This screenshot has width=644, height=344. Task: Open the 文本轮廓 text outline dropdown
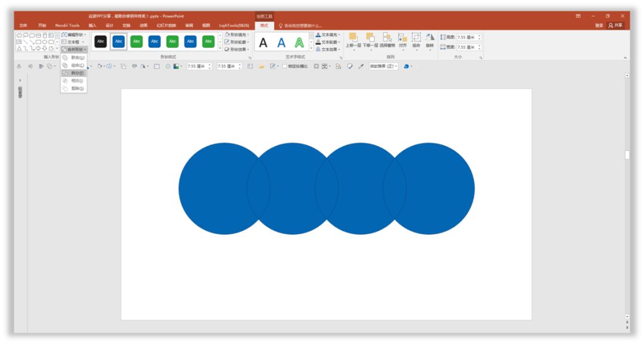328,42
